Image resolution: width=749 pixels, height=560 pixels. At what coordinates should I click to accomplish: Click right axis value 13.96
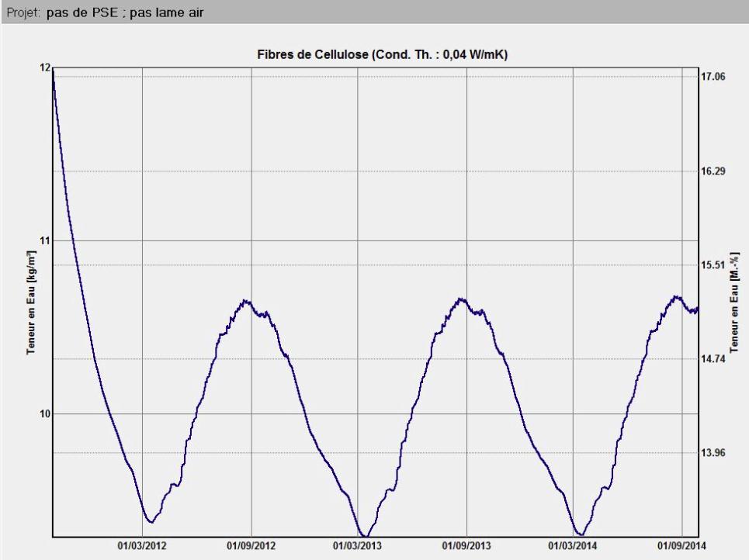(713, 453)
